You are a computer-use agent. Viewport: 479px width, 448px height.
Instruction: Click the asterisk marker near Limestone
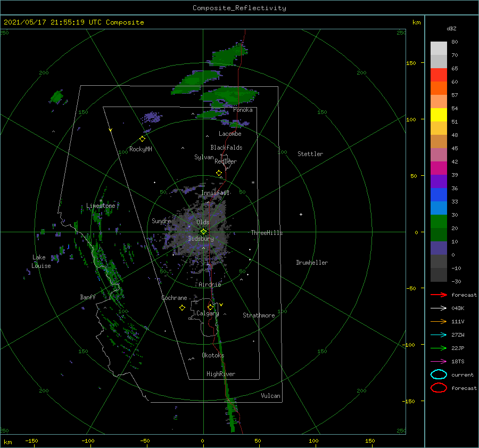(x=101, y=201)
